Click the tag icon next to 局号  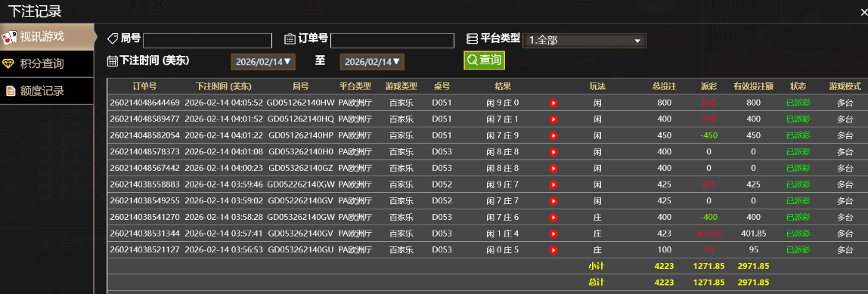[x=113, y=39]
